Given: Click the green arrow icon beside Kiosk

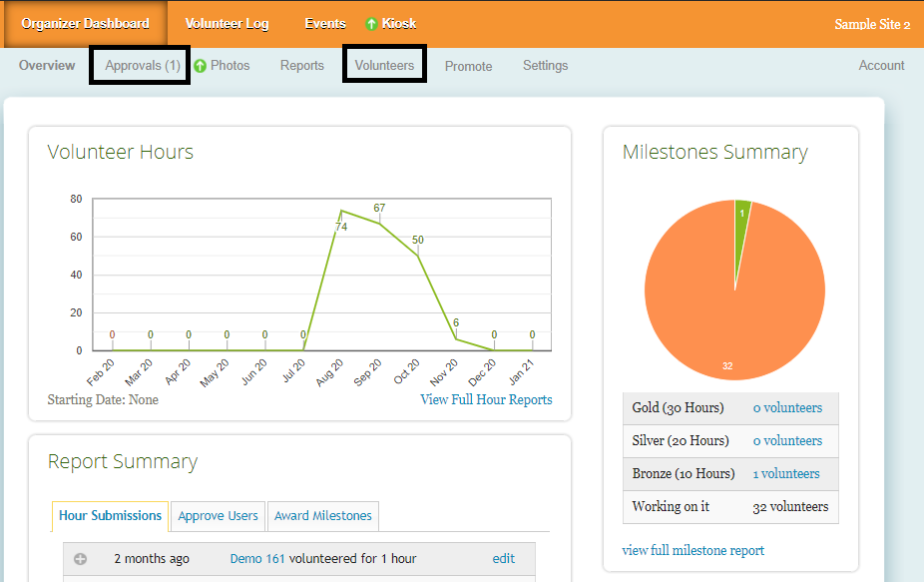Looking at the screenshot, I should click(371, 24).
